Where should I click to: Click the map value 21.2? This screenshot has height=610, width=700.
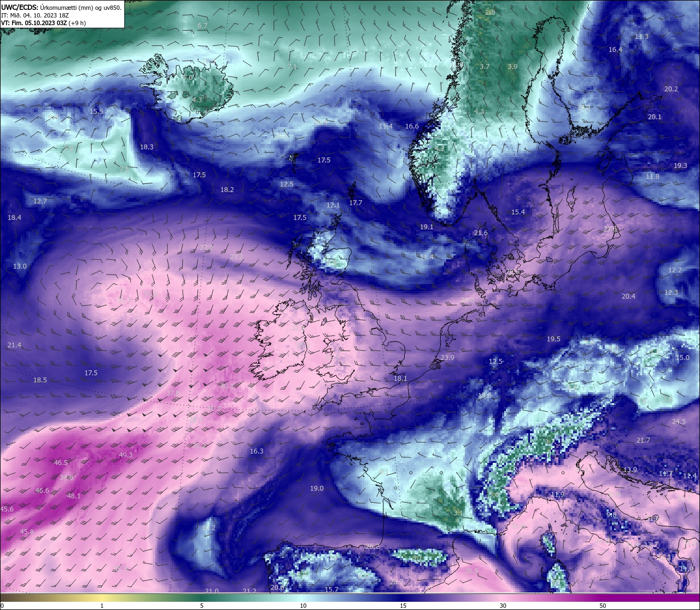click(249, 591)
